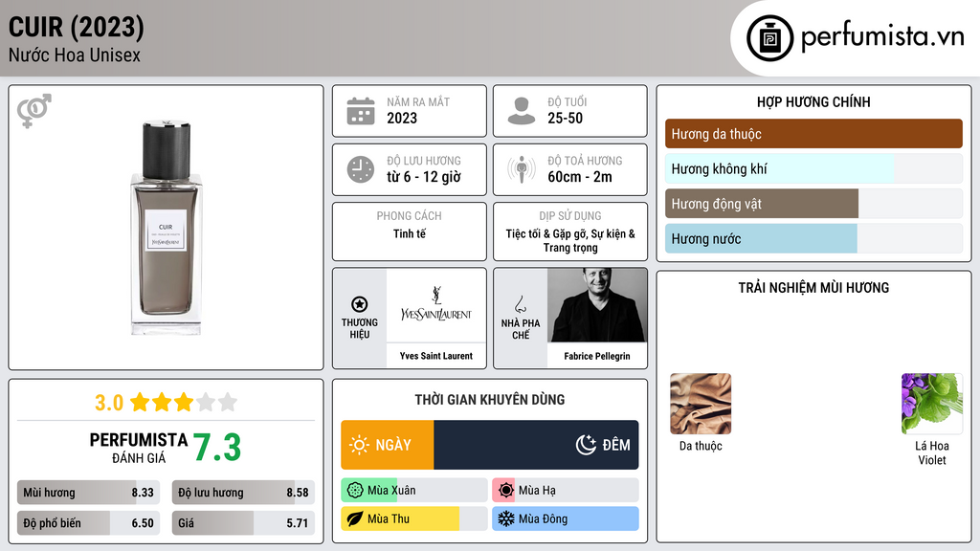This screenshot has height=551, width=980.
Task: Click the Hương da thuộc accord bar
Action: click(x=813, y=134)
